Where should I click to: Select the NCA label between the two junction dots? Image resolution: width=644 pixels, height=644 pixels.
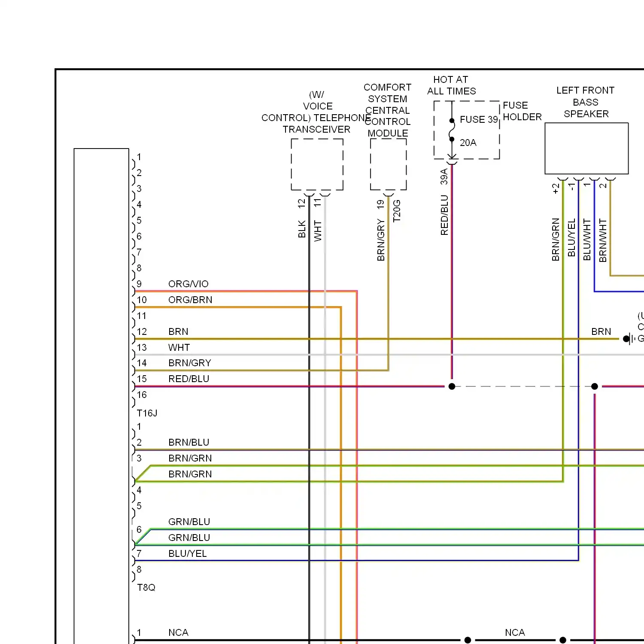(x=515, y=632)
